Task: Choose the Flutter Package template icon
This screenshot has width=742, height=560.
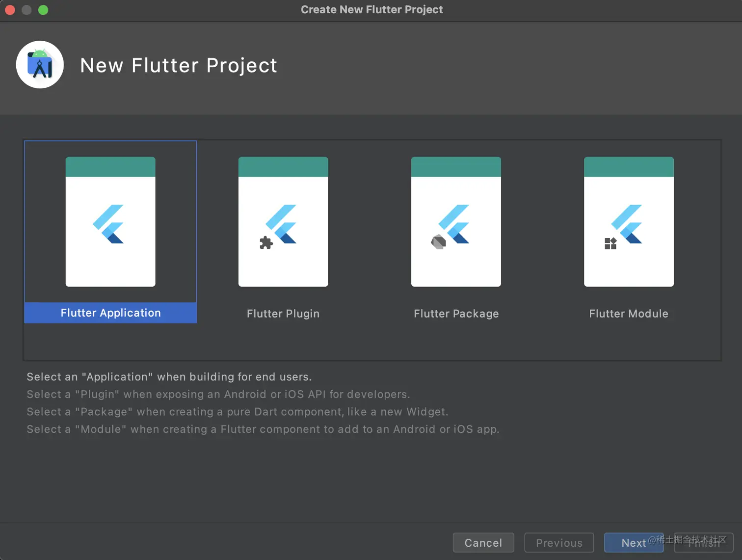Action: [456, 222]
